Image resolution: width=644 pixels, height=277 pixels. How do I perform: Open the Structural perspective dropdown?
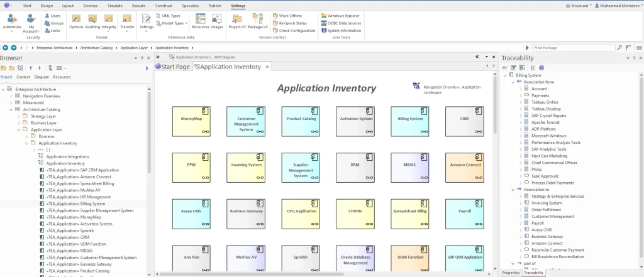[x=579, y=6]
